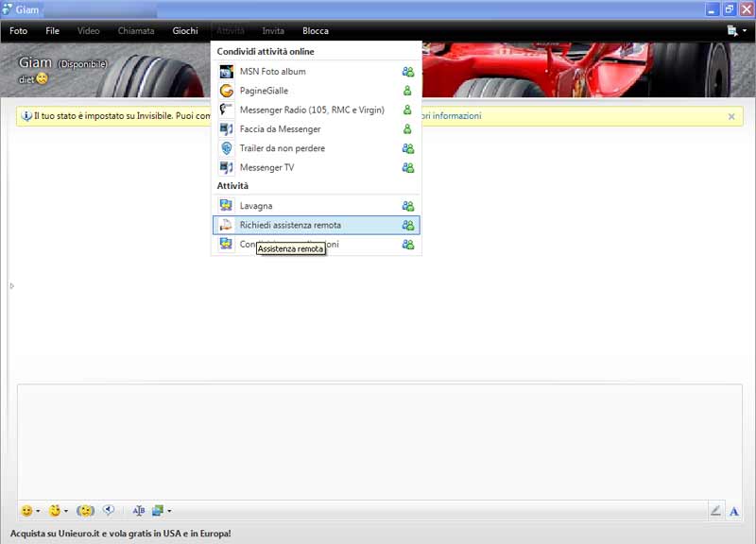This screenshot has width=756, height=544.
Task: Expand the background picker arrow
Action: point(169,511)
